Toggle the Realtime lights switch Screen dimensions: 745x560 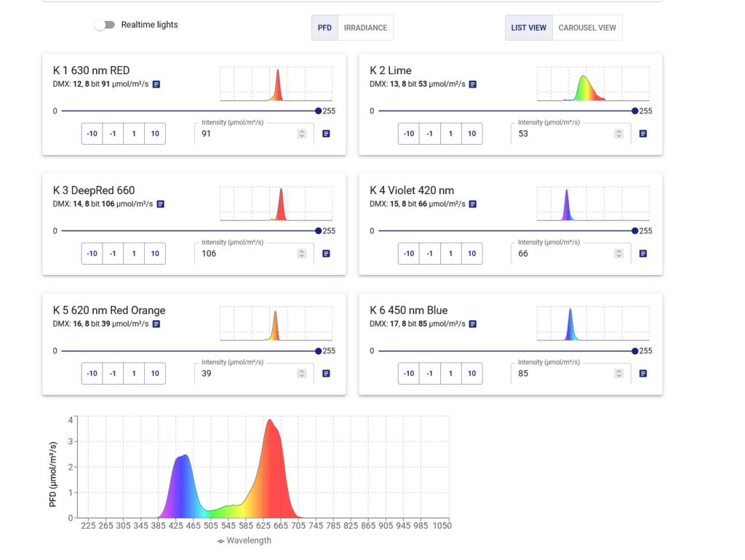105,25
